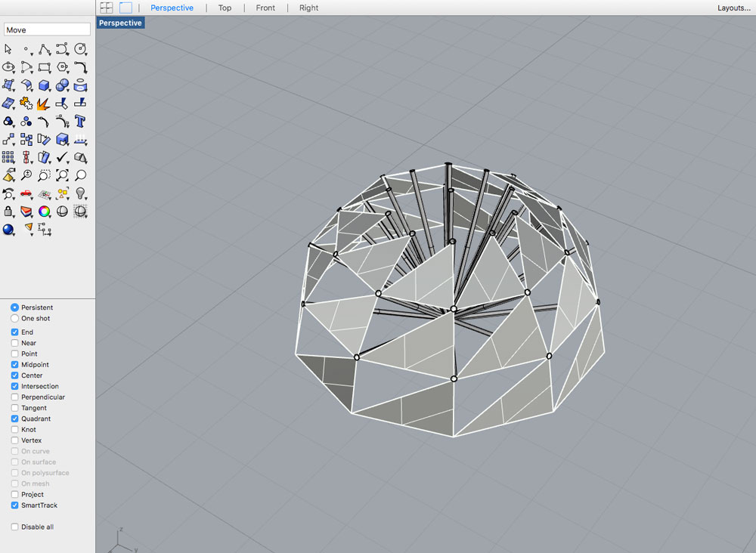Screen dimensions: 756x553
Task: Select the surface from corner points tool
Action: click(x=8, y=85)
